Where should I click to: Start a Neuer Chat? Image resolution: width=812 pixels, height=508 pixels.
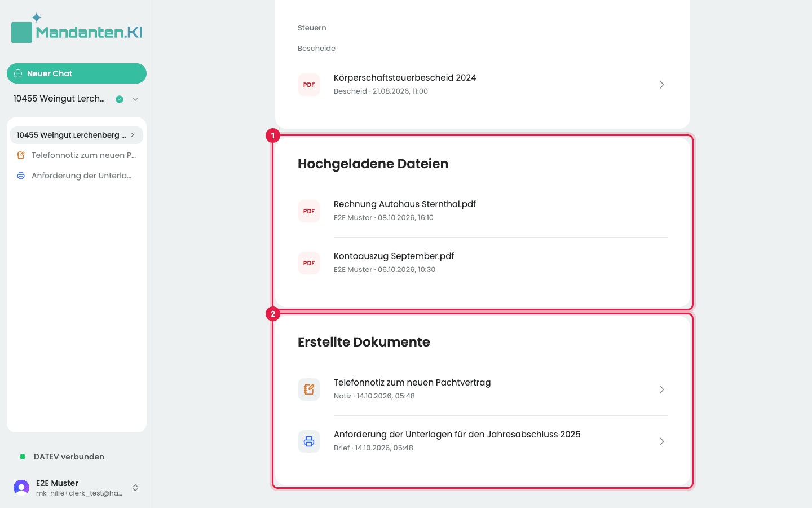(77, 73)
